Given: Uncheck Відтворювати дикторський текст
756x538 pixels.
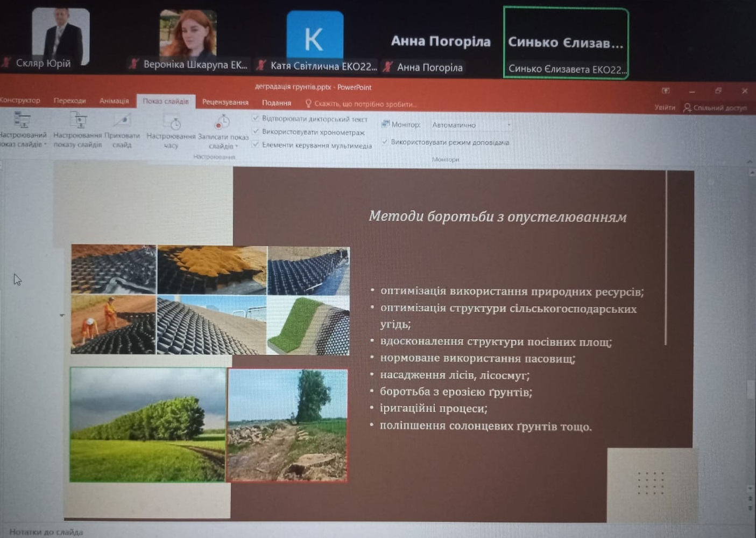Looking at the screenshot, I should pos(256,118).
